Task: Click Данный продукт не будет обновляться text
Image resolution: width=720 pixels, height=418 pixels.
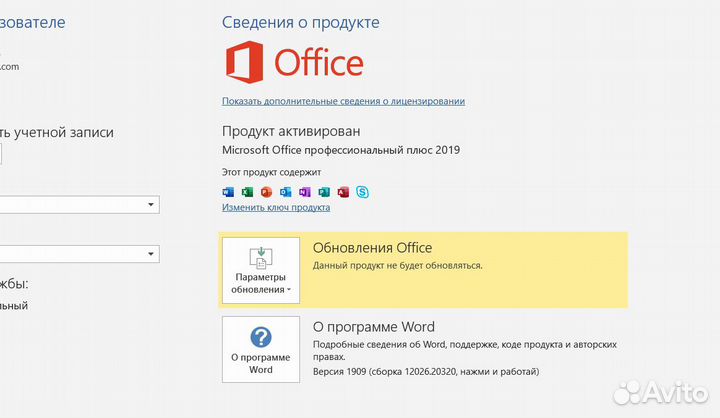Action: click(x=398, y=265)
